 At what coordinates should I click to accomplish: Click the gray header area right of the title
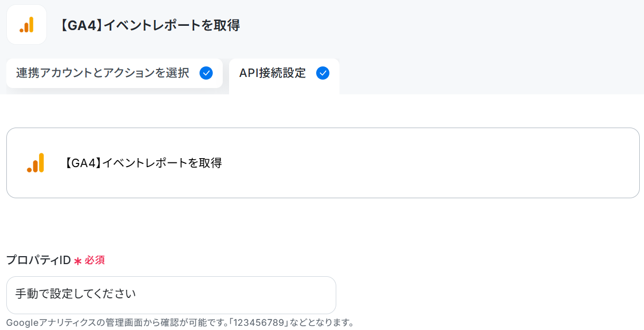coord(443,25)
